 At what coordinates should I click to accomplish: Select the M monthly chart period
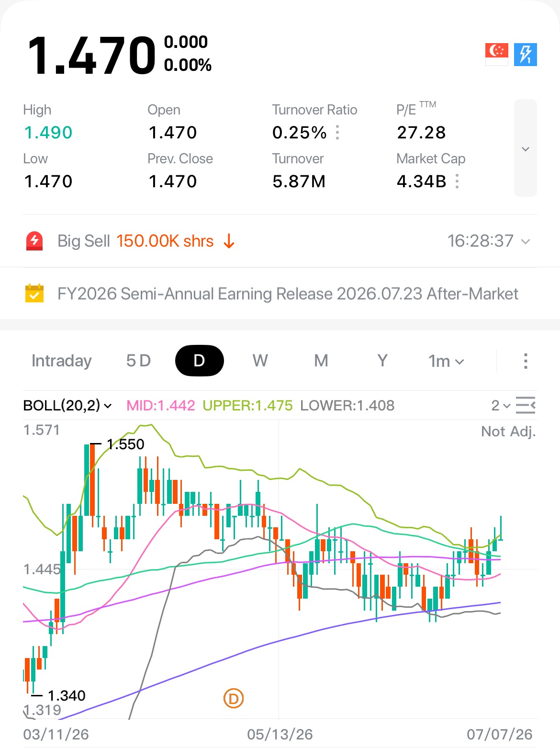tap(321, 361)
